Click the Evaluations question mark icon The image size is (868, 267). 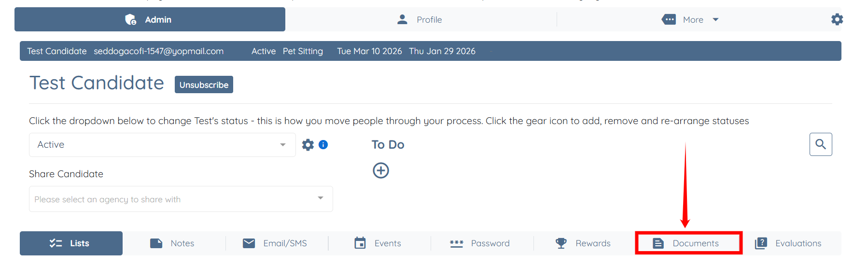pyautogui.click(x=761, y=243)
